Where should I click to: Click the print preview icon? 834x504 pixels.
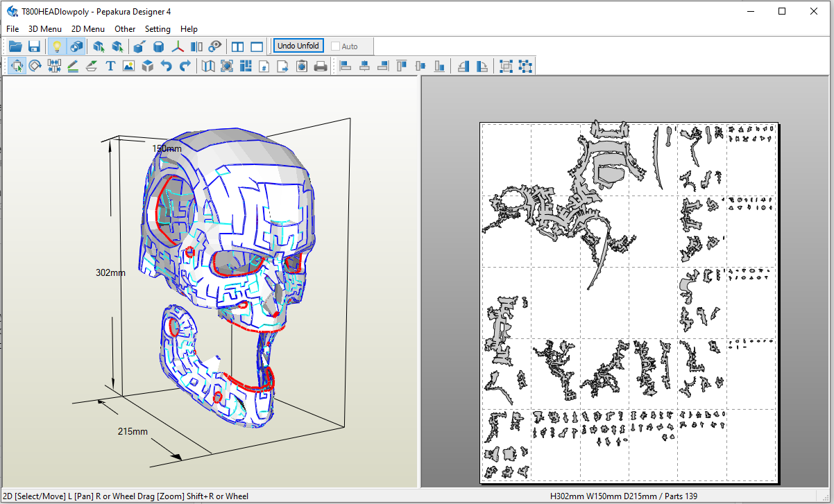[302, 66]
